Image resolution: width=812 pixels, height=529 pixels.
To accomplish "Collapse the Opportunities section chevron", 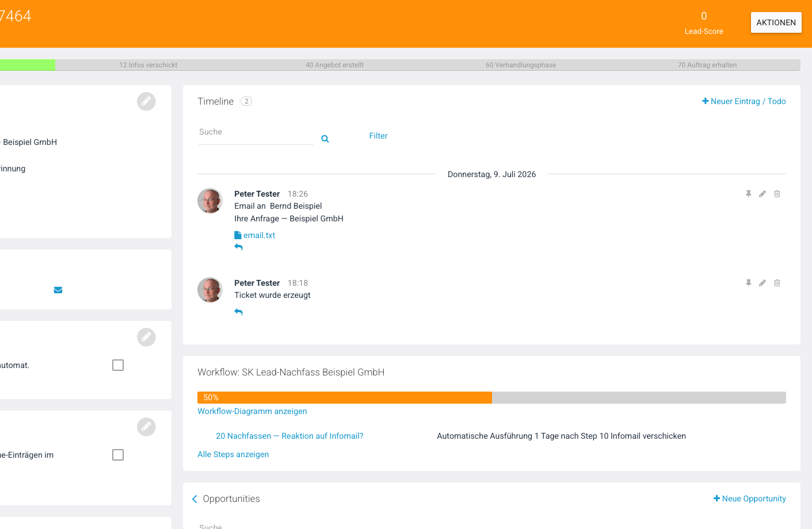I will pyautogui.click(x=195, y=499).
